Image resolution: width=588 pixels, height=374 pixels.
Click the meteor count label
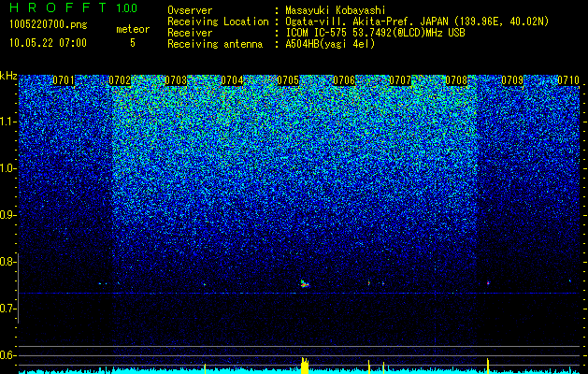point(133,29)
